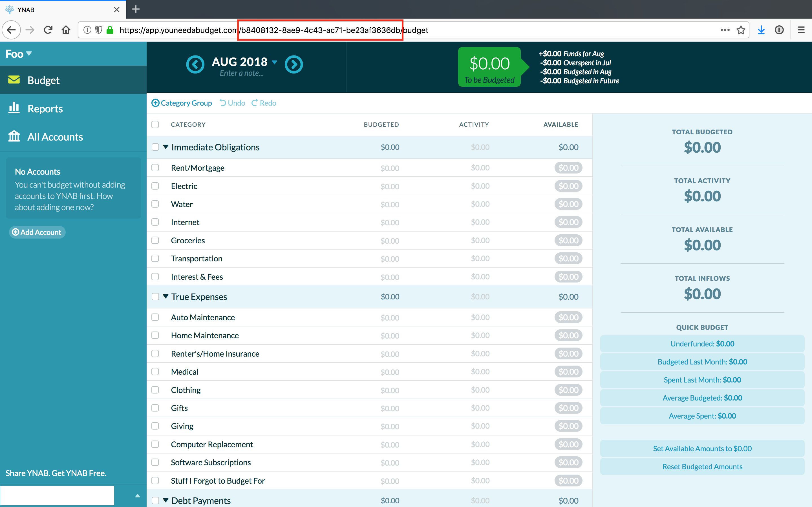Go to previous month arrow
Image resolution: width=812 pixels, height=507 pixels.
pyautogui.click(x=195, y=64)
